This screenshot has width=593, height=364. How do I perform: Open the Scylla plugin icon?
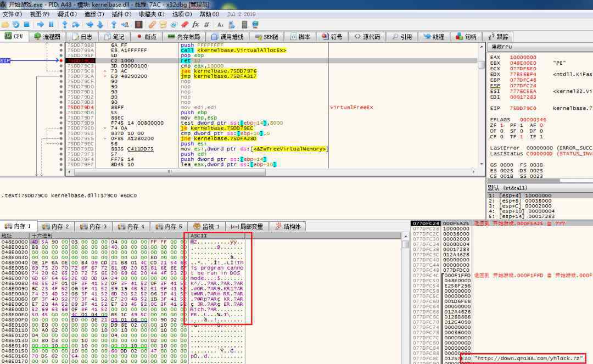pyautogui.click(x=139, y=25)
